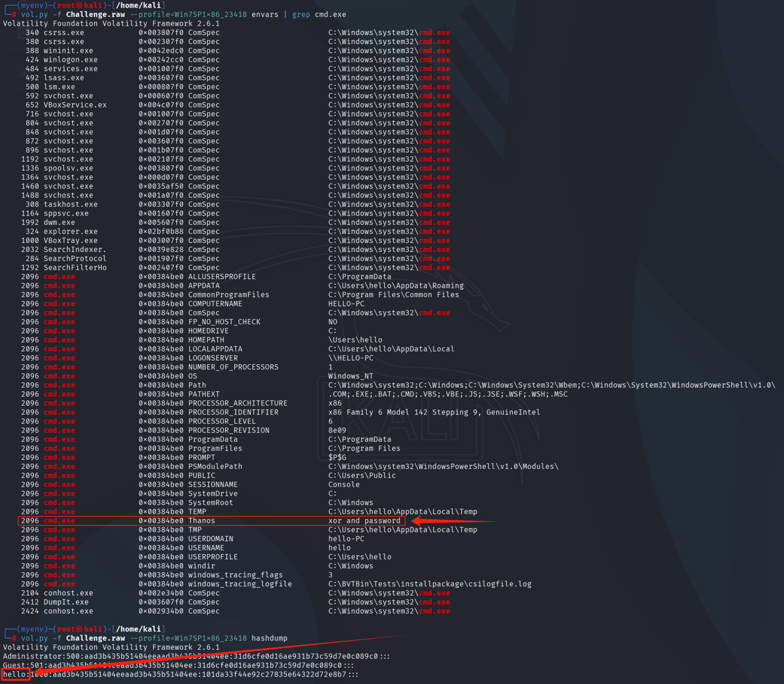Click the "envars" plugin name in first command
This screenshot has height=684, width=784.
265,14
